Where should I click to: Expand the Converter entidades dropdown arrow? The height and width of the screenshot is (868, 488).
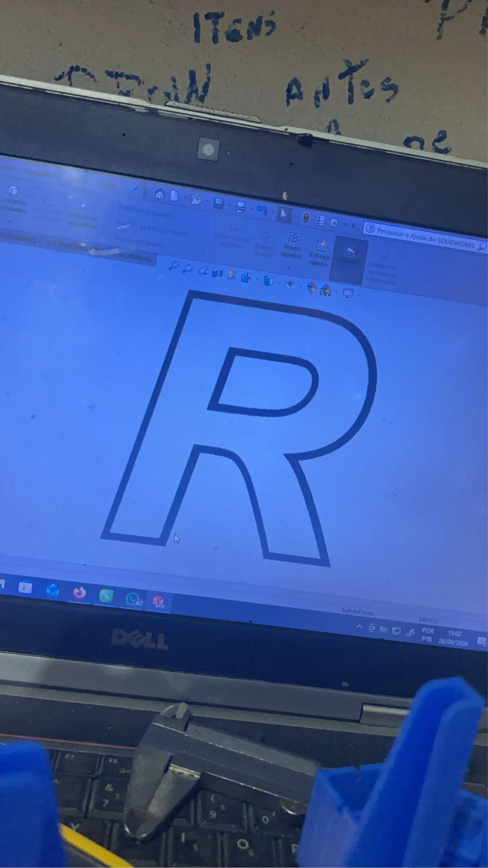pyautogui.click(x=10, y=222)
